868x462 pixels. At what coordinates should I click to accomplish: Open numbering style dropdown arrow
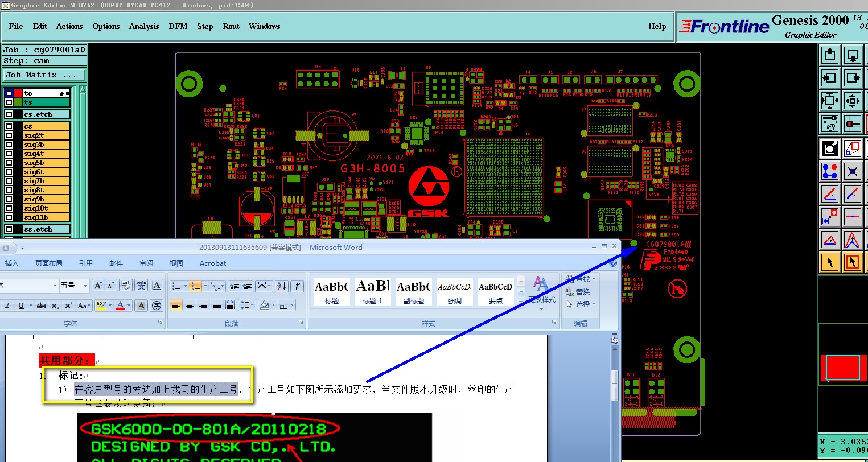(204, 286)
